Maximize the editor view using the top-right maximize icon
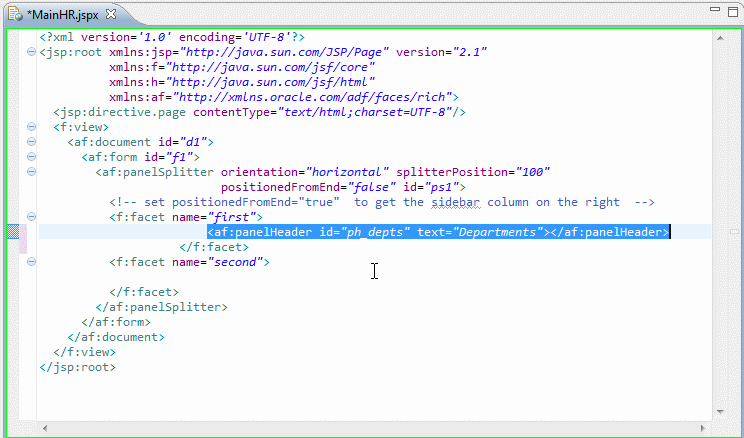 click(x=733, y=11)
